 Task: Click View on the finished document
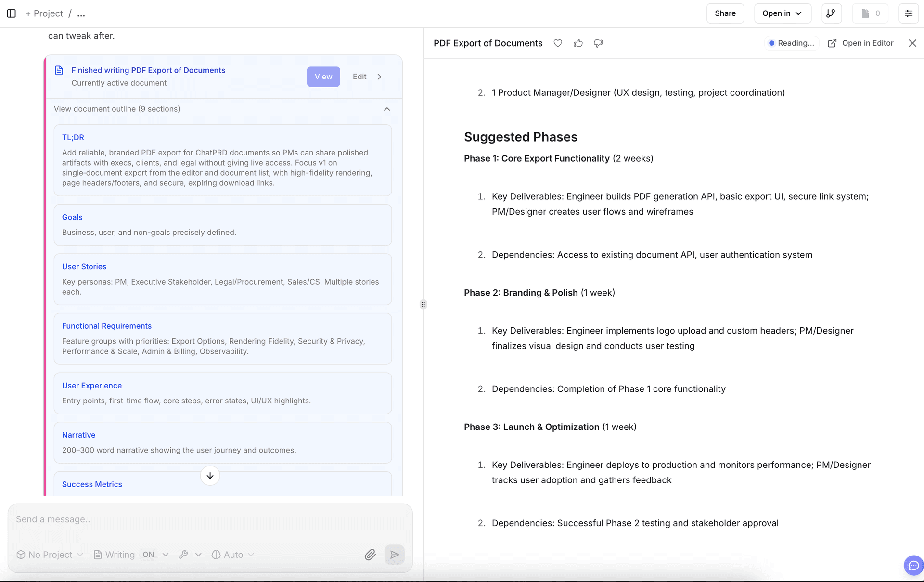[x=323, y=76]
